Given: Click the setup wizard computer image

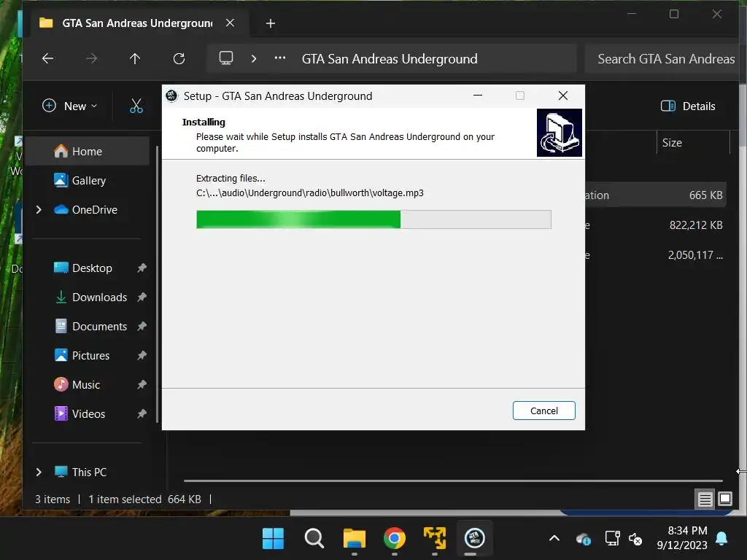Looking at the screenshot, I should click(560, 133).
